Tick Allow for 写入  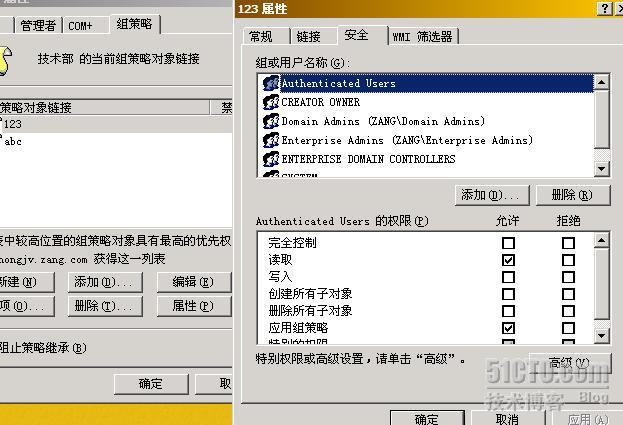coord(508,277)
